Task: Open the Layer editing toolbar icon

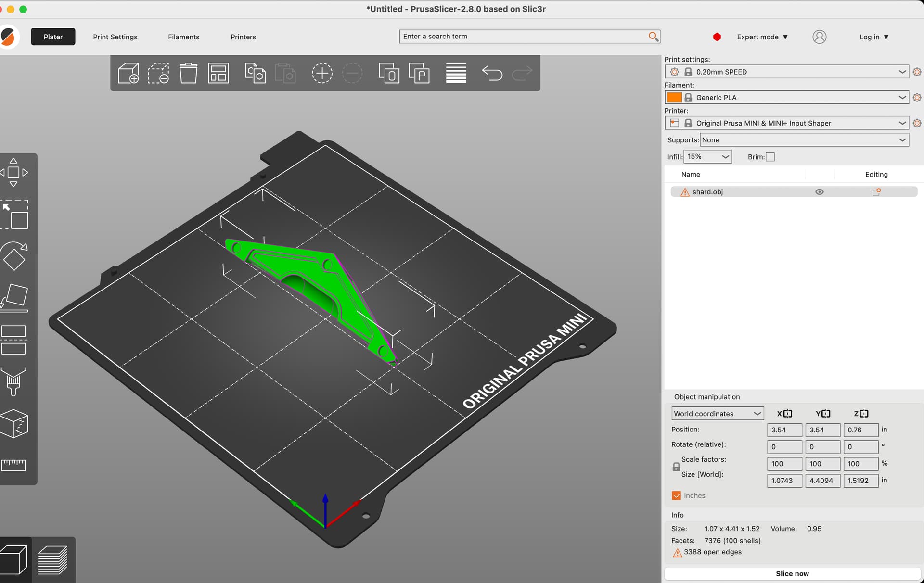Action: pyautogui.click(x=455, y=73)
